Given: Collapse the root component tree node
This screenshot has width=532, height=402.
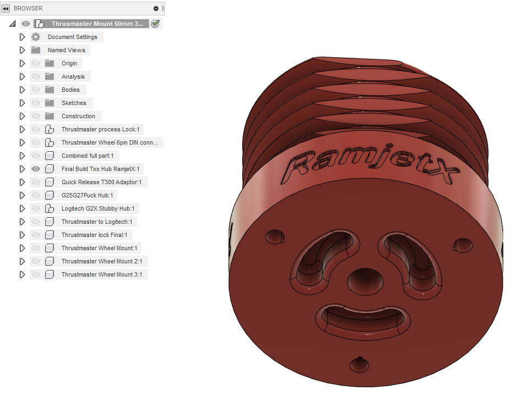Looking at the screenshot, I should point(12,24).
